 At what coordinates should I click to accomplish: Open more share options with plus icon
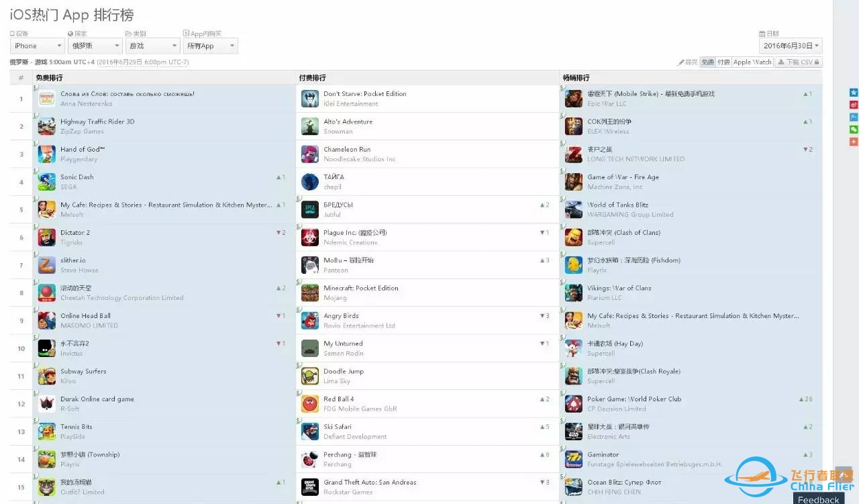(x=854, y=142)
